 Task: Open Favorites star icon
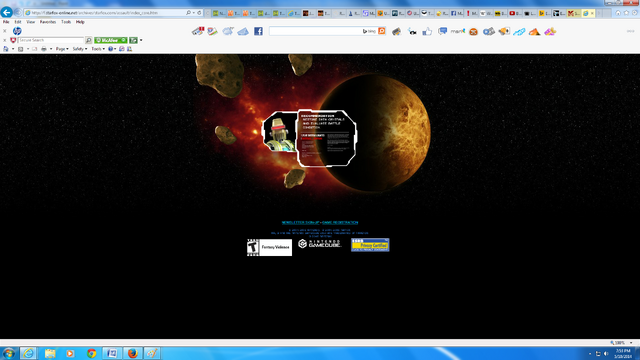[x=626, y=13]
